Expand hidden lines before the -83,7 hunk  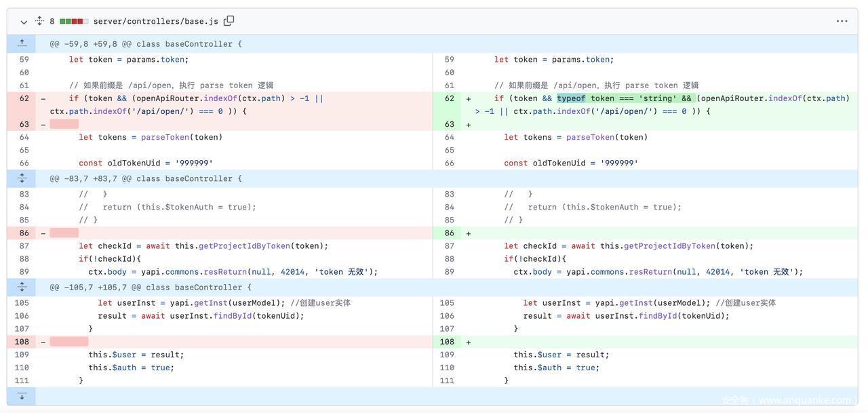(x=22, y=178)
